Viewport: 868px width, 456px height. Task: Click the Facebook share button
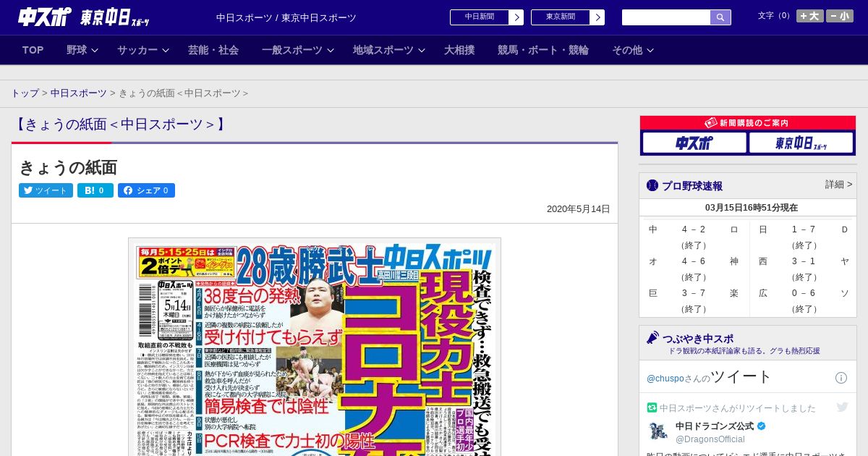click(x=146, y=190)
